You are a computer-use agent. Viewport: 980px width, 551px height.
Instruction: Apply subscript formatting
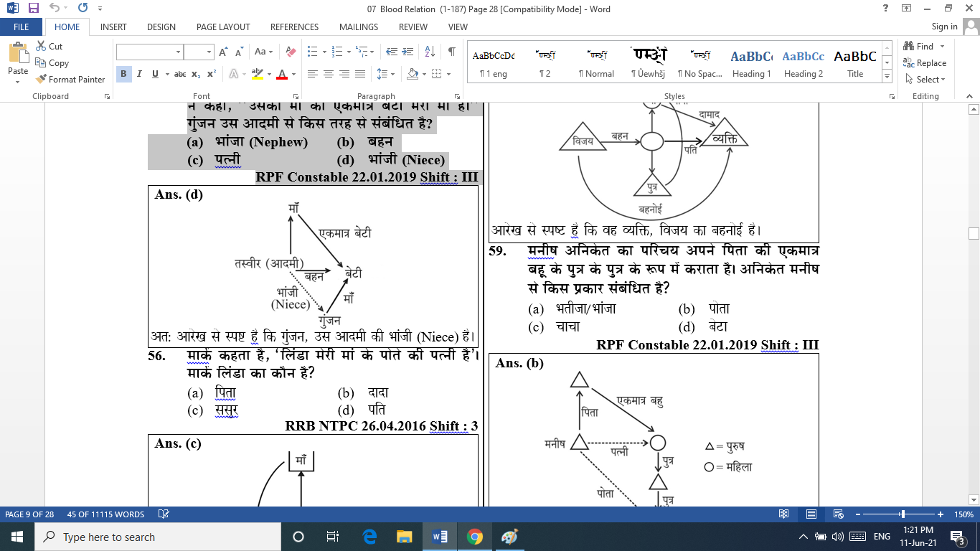[x=197, y=74]
